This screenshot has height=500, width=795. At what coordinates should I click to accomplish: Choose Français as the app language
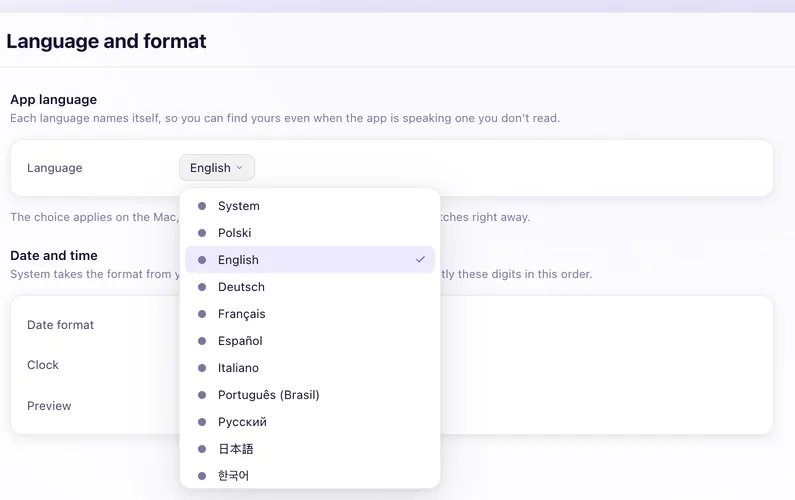(x=310, y=314)
